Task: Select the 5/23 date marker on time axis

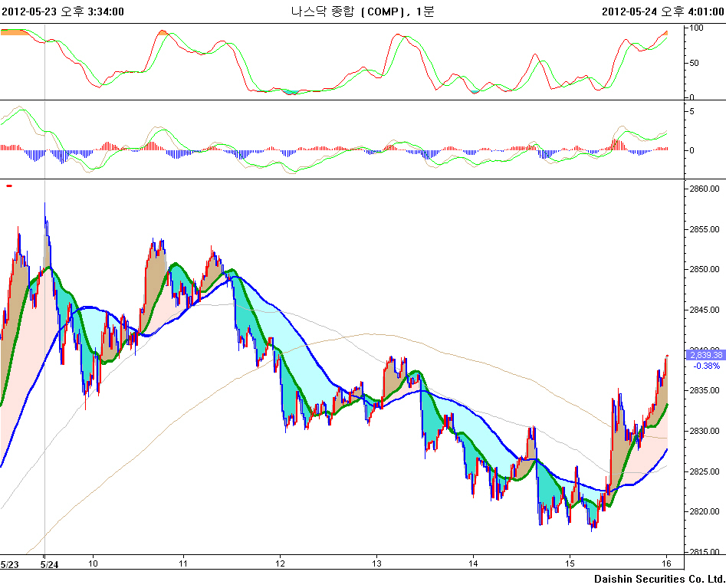Action: tap(10, 564)
